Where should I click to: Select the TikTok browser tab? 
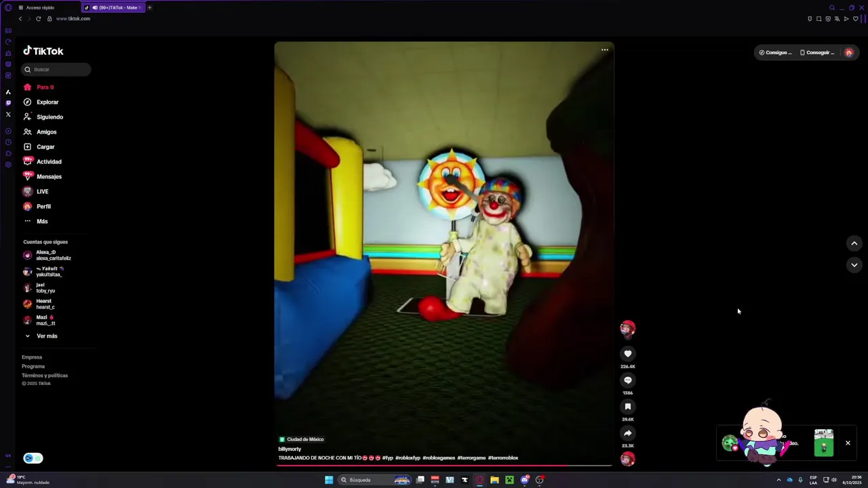coord(113,7)
